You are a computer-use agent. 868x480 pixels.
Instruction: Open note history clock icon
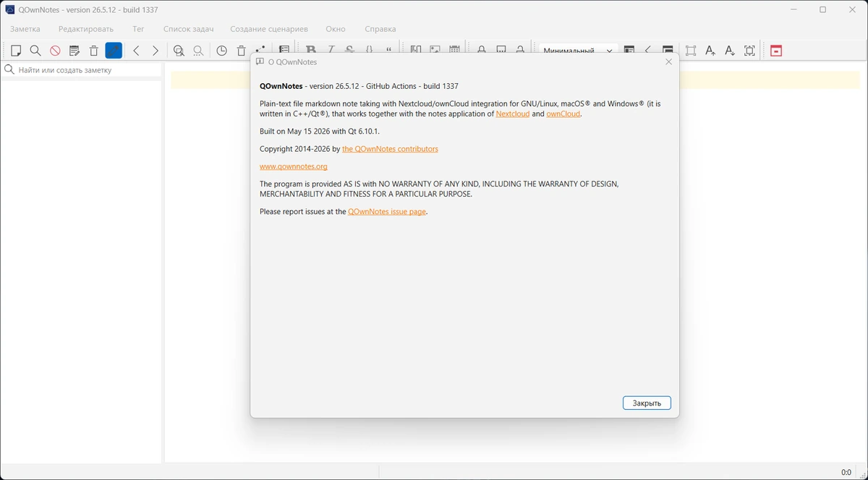pyautogui.click(x=222, y=51)
